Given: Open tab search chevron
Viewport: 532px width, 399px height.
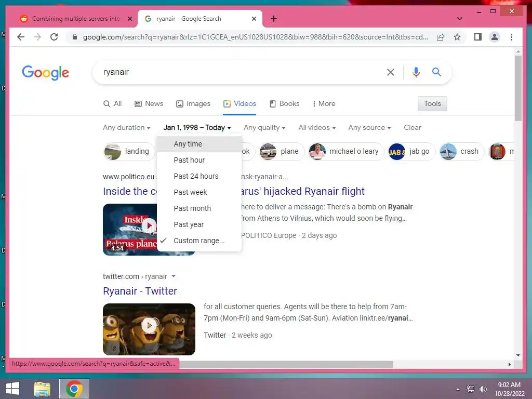Looking at the screenshot, I should (459, 19).
